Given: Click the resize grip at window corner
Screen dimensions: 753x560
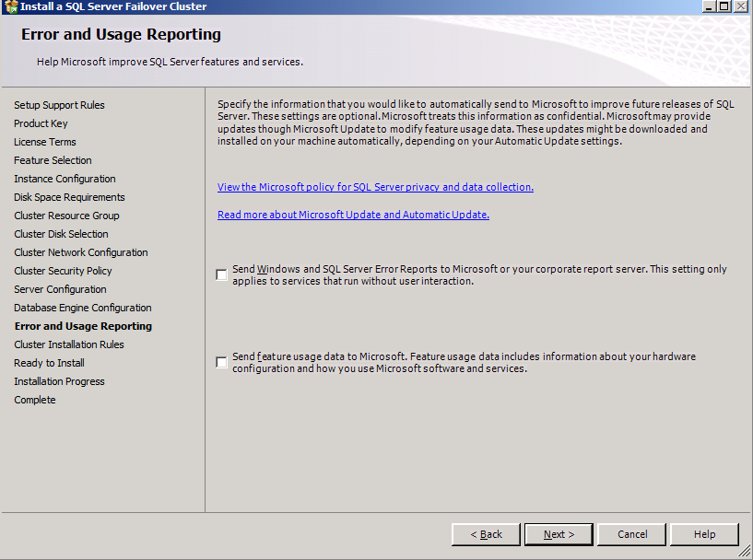Looking at the screenshot, I should pos(745,552).
